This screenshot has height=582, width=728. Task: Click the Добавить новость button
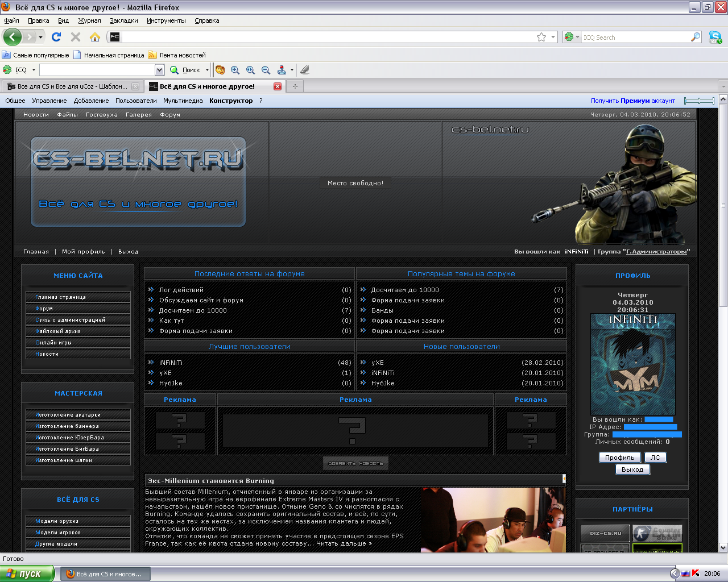355,463
